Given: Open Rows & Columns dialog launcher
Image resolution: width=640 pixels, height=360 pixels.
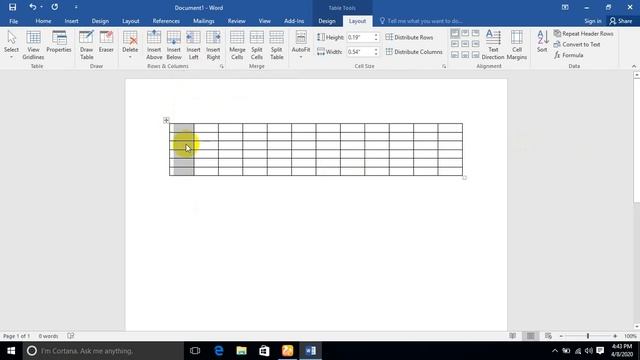Looking at the screenshot, I should click(222, 66).
